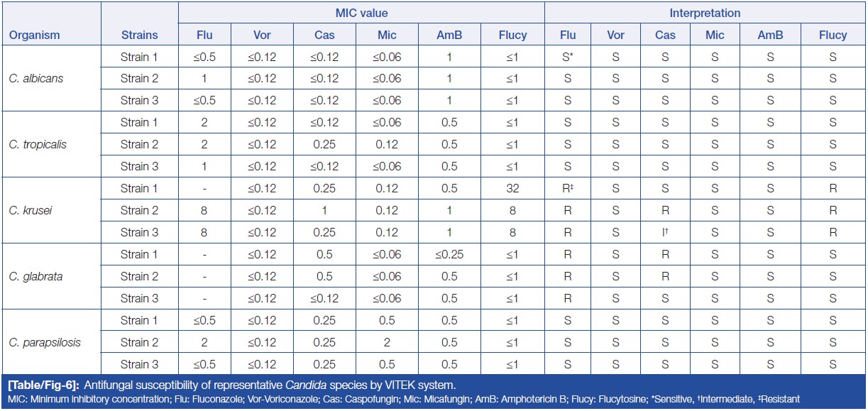Click the Strains column header
Viewport: 868px width, 411px height.
pos(139,35)
